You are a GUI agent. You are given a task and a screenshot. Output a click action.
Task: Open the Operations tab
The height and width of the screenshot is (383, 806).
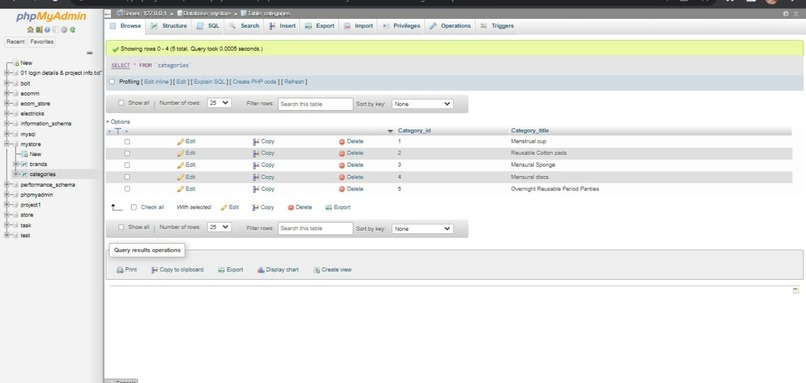click(450, 26)
